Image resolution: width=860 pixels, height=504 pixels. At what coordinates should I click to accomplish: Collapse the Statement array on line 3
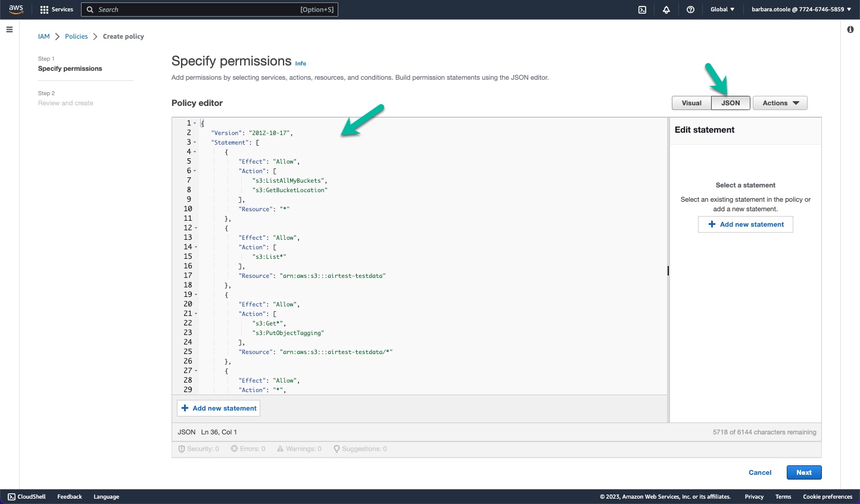[x=194, y=142]
